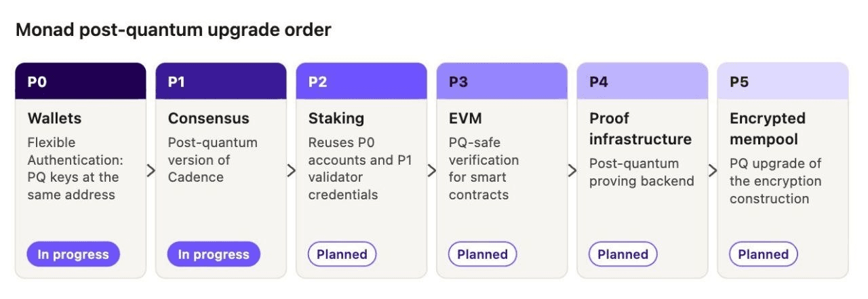Open the P3 header tab
Viewport: 868px width, 299px height.
[502, 81]
